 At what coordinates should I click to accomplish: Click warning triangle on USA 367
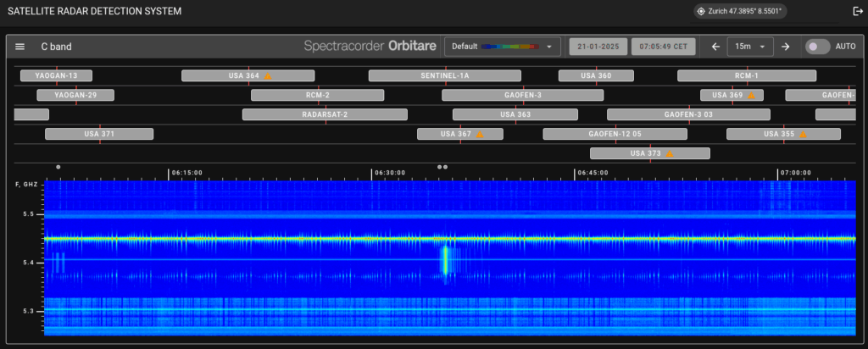479,134
